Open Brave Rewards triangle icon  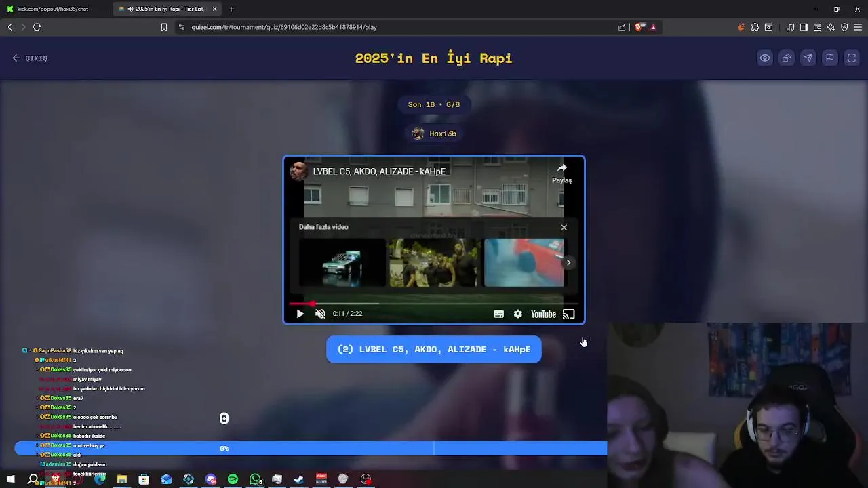[653, 27]
